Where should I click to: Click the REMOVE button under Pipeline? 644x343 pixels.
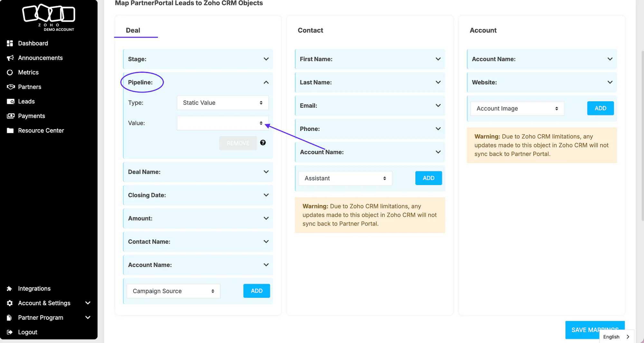[238, 143]
